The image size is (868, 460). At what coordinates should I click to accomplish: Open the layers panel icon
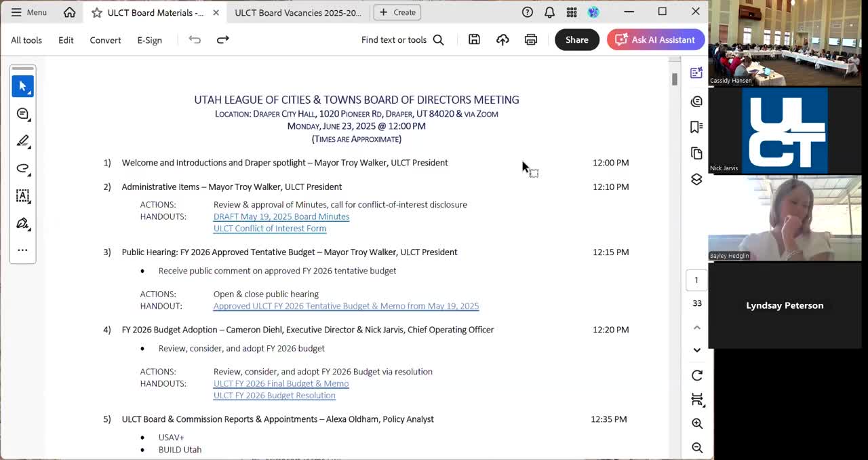point(696,179)
